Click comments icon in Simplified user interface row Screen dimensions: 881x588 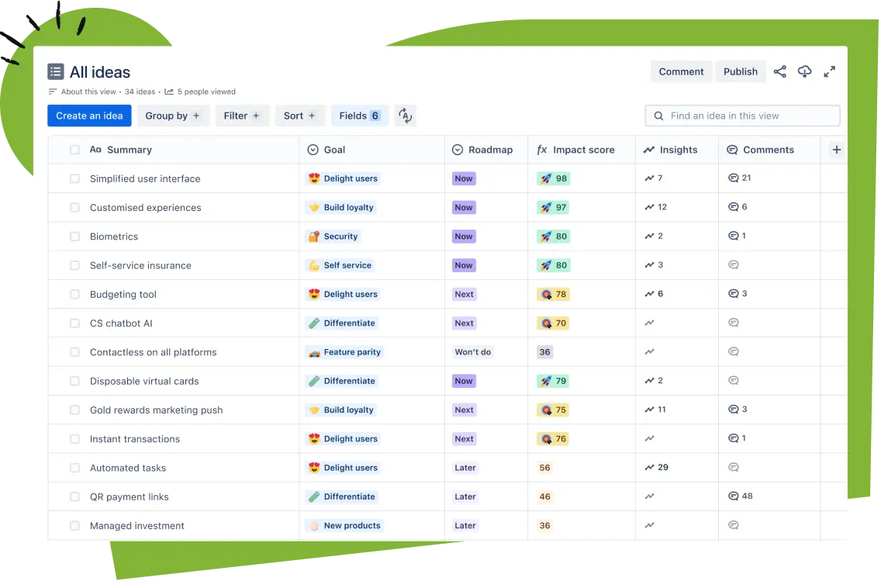pos(733,178)
